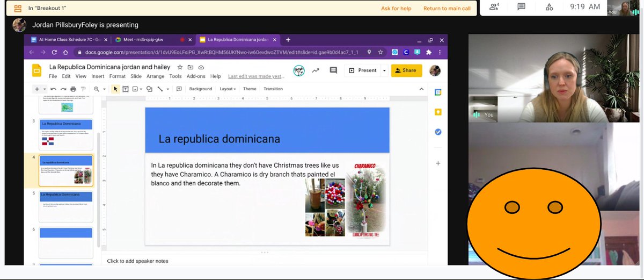This screenshot has width=644, height=280.
Task: Click the presentation title field
Action: tap(109, 67)
